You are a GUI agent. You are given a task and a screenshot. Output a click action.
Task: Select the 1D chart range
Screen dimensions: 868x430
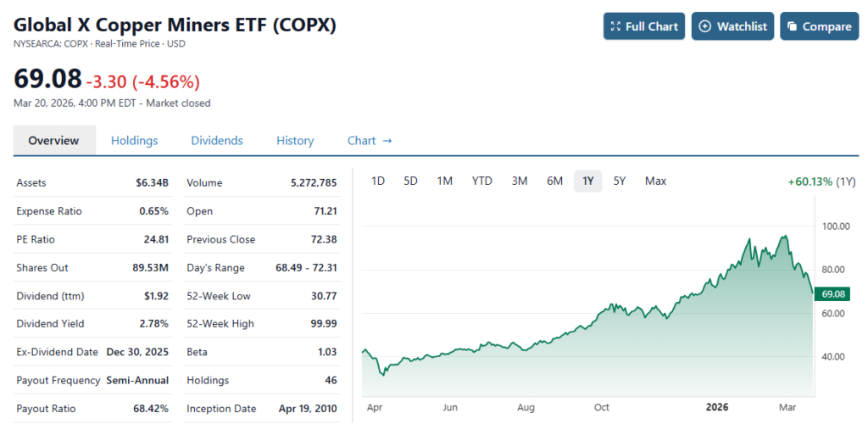378,181
